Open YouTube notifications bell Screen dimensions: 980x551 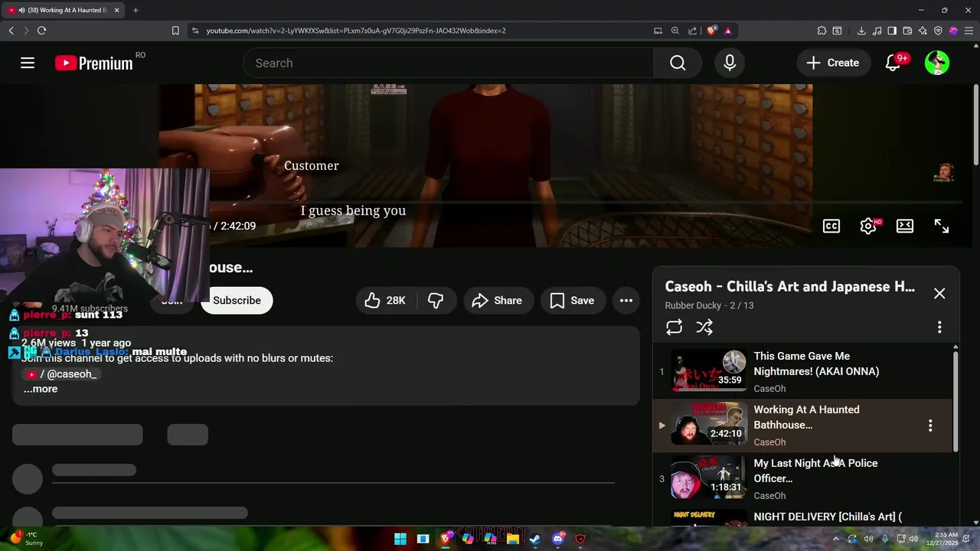pos(893,63)
